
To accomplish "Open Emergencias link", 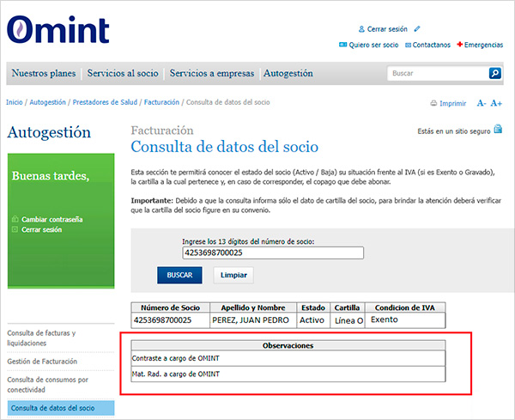I will coord(483,45).
